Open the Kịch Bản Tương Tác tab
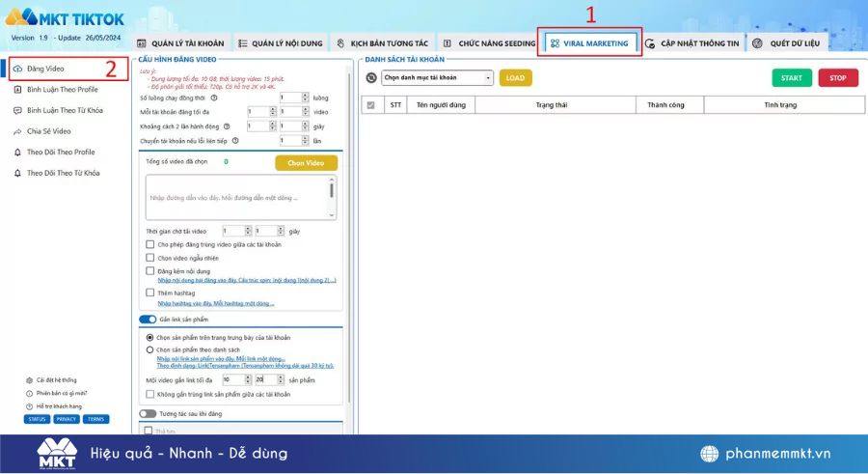 point(383,43)
